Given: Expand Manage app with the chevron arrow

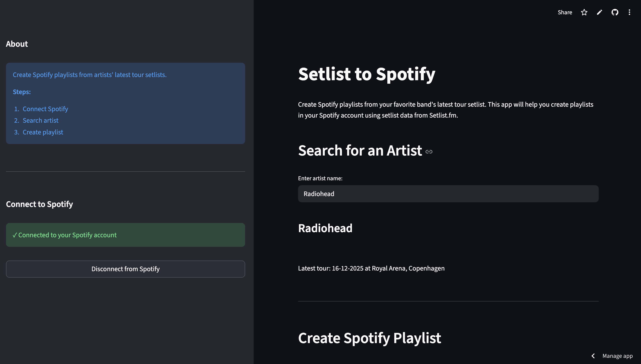Looking at the screenshot, I should coord(593,356).
